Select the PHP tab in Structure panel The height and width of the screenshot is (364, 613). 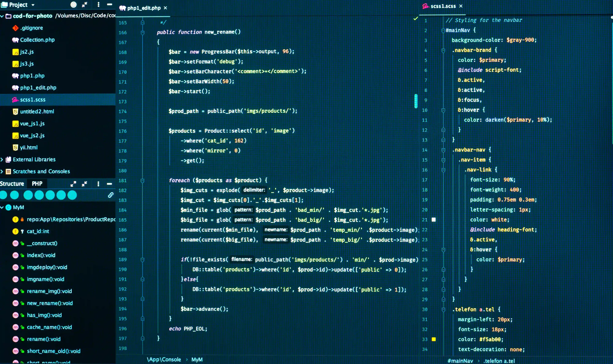pos(37,184)
